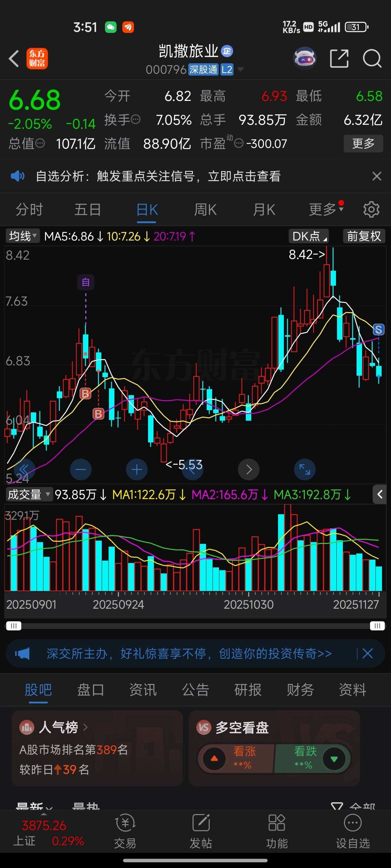Close the 深交所主办 promotion banner
Image resolution: width=391 pixels, height=868 pixels.
tap(368, 654)
